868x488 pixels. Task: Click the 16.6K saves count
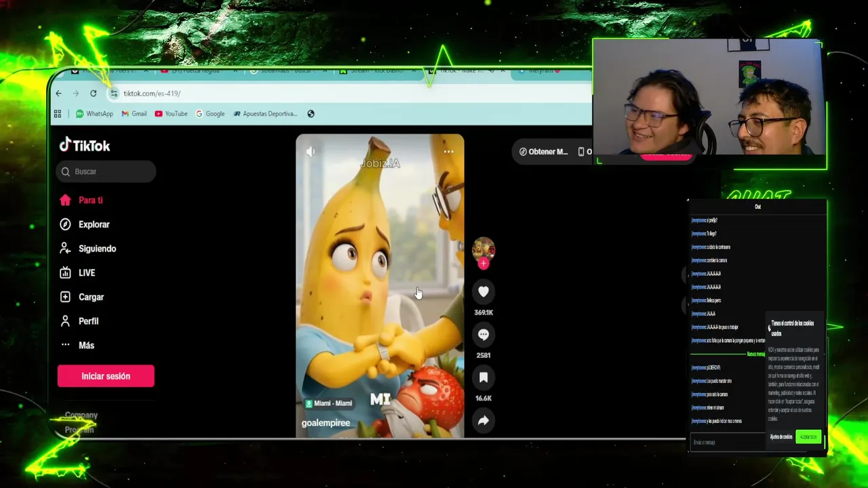pyautogui.click(x=484, y=399)
